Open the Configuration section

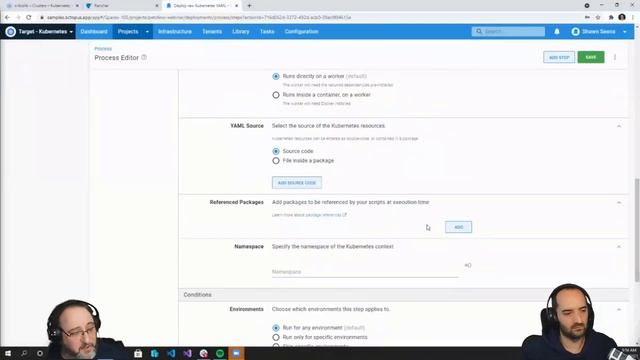tap(302, 31)
